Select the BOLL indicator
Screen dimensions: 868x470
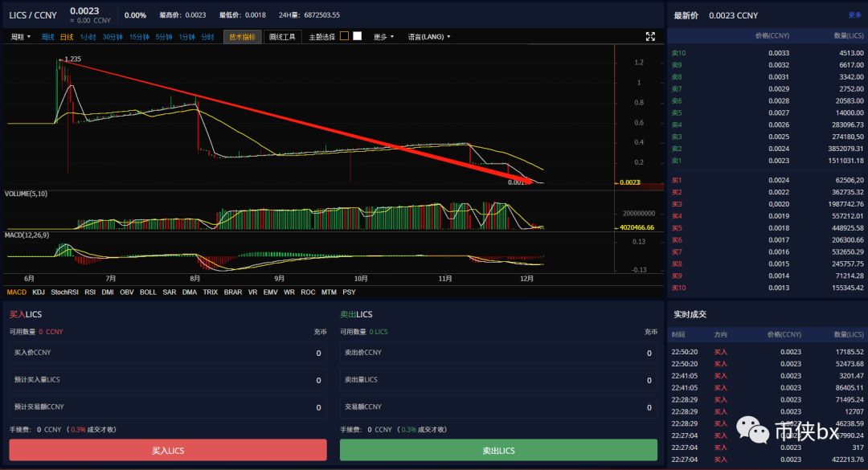coord(149,292)
